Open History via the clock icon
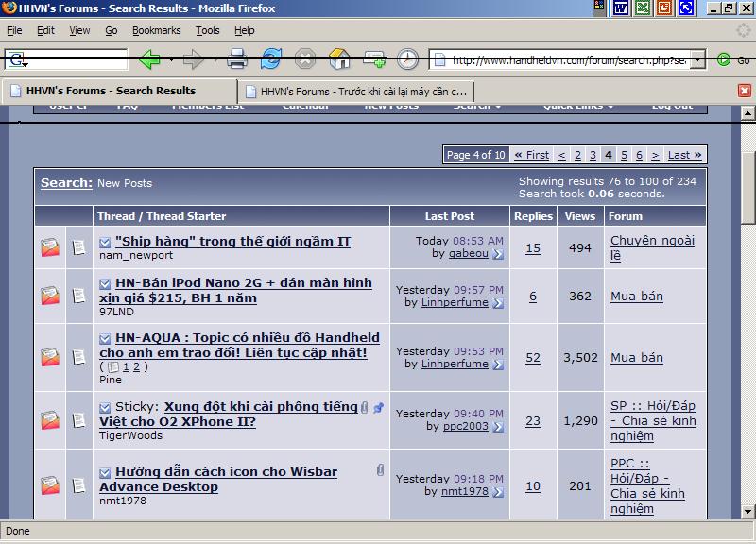The image size is (756, 544). point(407,59)
